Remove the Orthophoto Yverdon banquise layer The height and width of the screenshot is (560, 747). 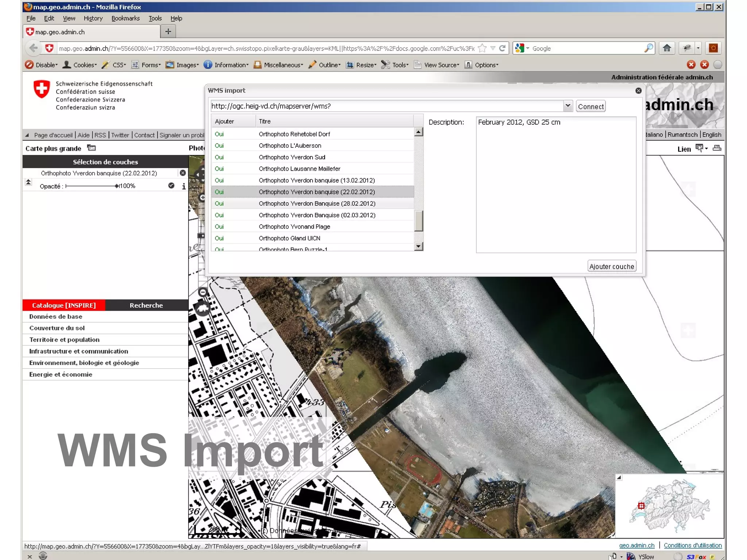[x=183, y=173]
